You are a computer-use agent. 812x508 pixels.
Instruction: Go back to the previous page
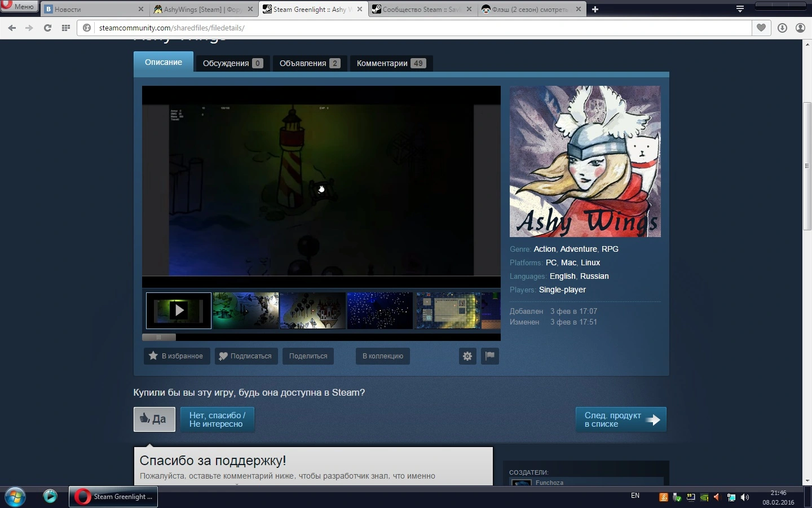12,28
